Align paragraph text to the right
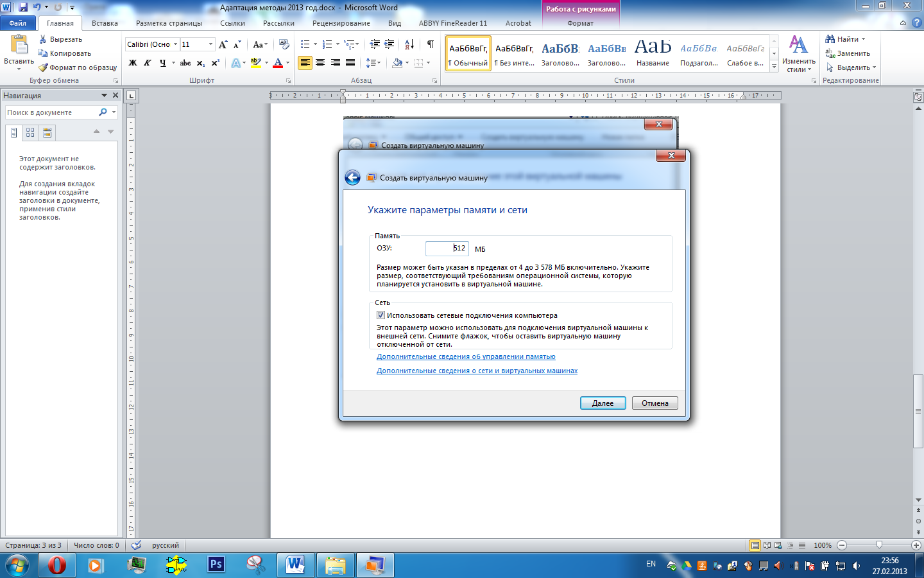Screen dimensions: 924x578 (336, 63)
